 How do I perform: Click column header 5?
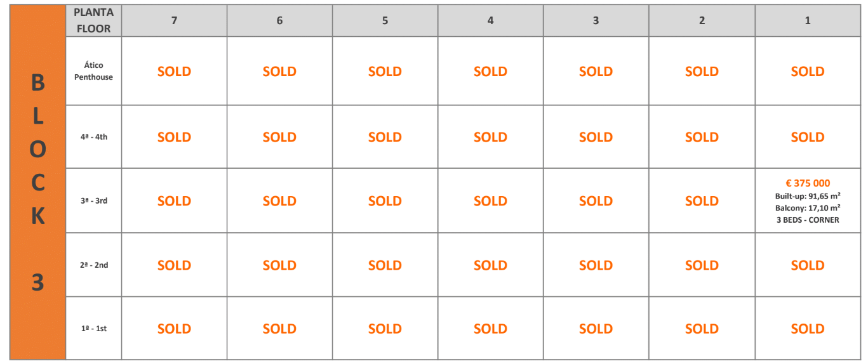(x=385, y=21)
